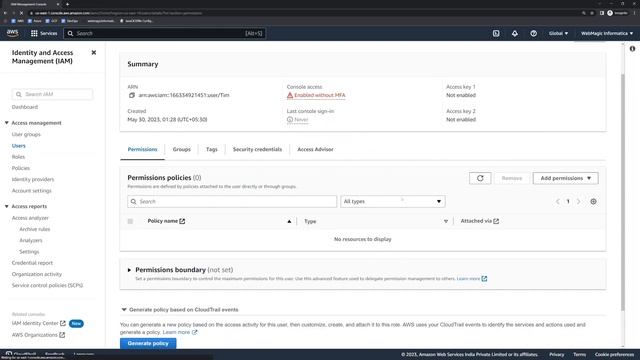The height and width of the screenshot is (360, 640).
Task: Sort by the Type column arrow
Action: pos(446,221)
